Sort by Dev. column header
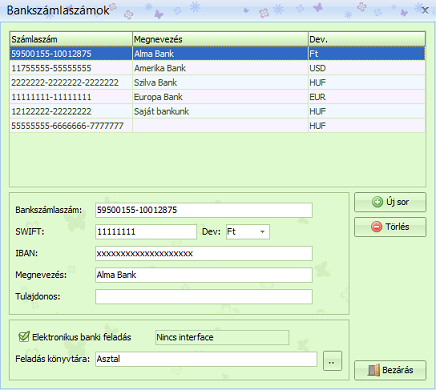436x390 pixels. point(367,39)
